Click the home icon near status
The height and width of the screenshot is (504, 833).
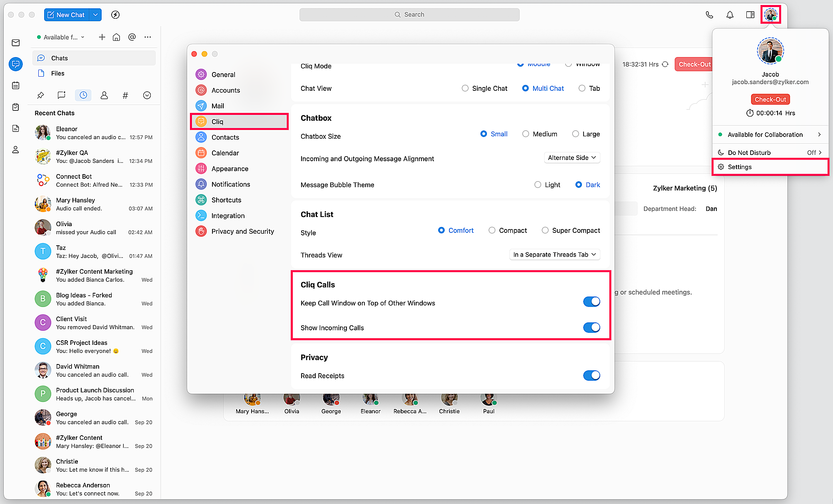(x=116, y=37)
